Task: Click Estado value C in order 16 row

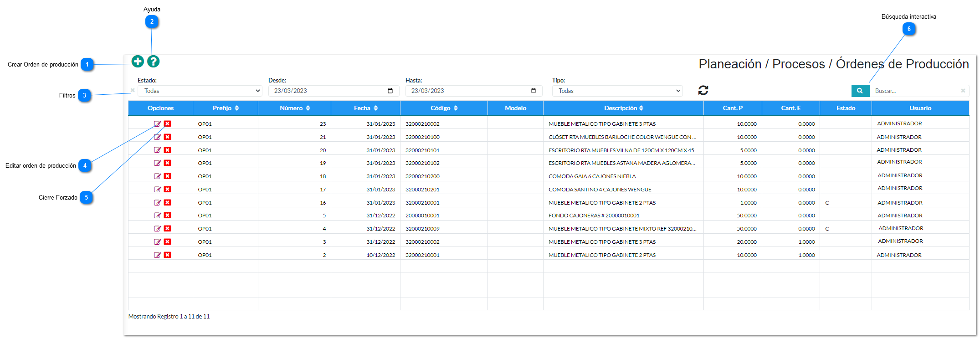Action: tap(827, 202)
